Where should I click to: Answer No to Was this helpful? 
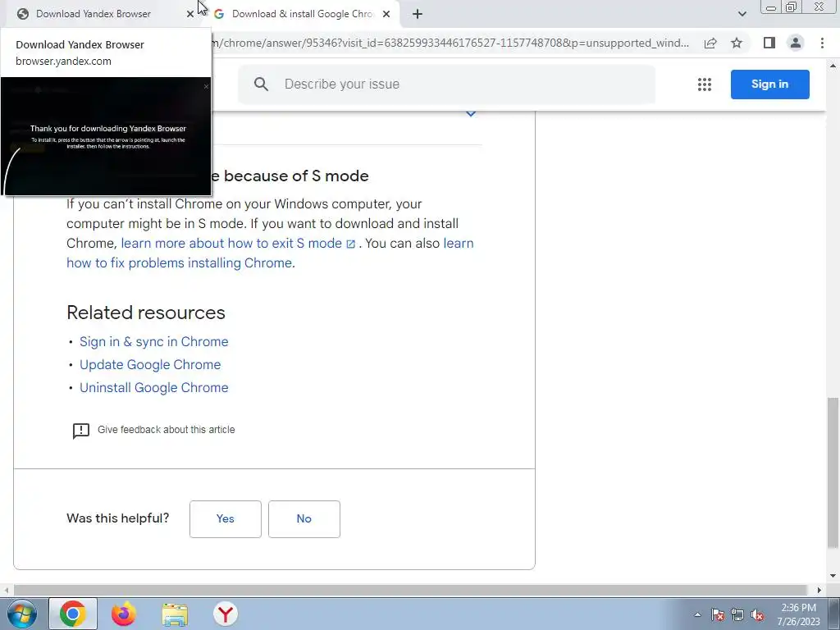[304, 519]
